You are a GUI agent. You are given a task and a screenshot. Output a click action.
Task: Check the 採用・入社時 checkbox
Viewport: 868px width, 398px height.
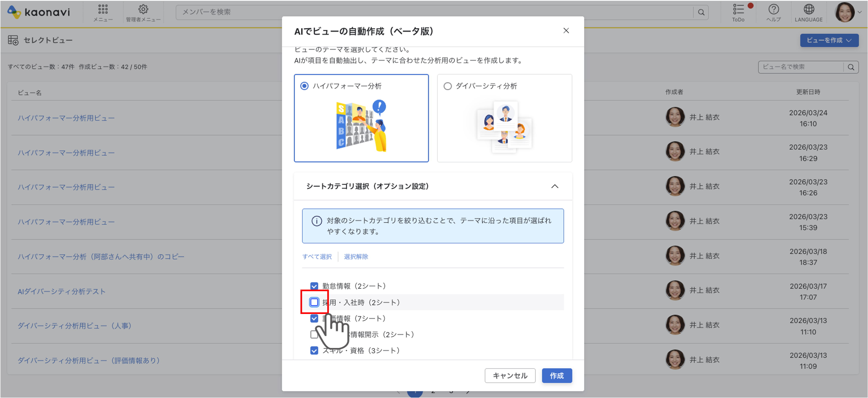[314, 302]
